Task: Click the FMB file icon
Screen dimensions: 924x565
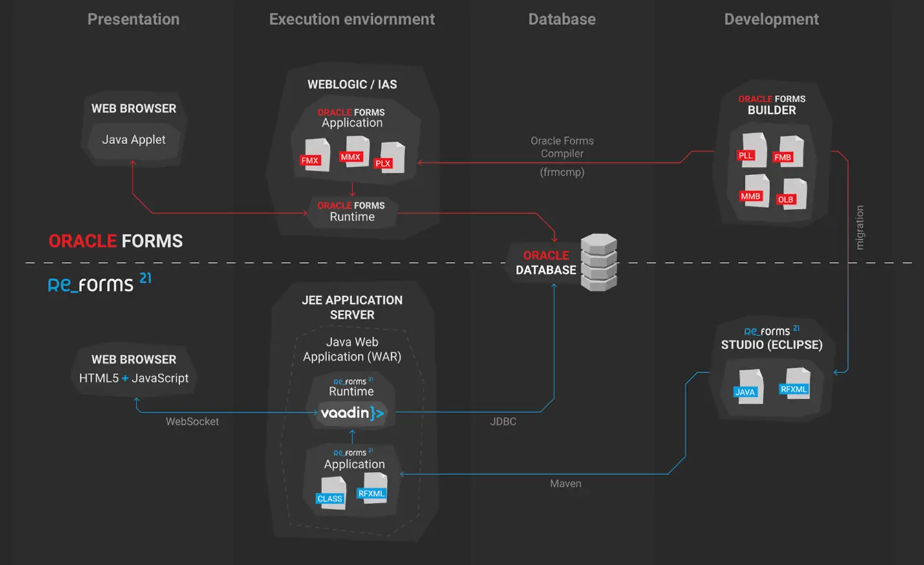Action: tap(790, 152)
